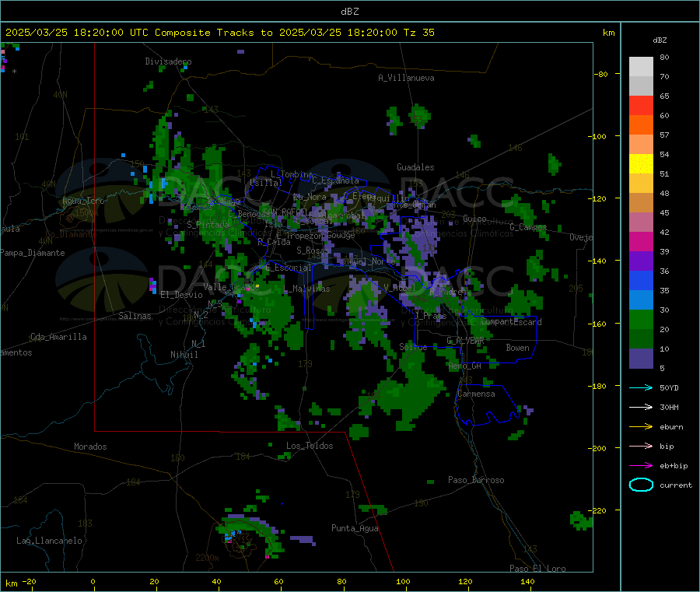
Task: Click the yellow eburn arrow icon
Action: (641, 426)
